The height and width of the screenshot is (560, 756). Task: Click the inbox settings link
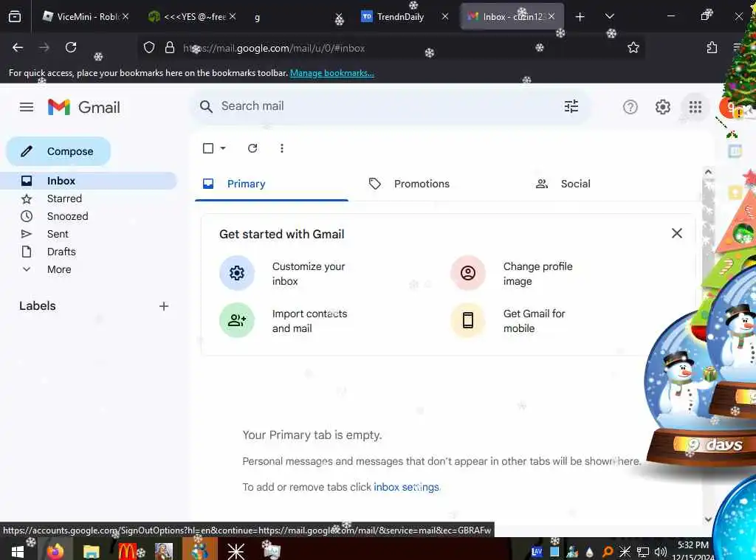point(406,487)
